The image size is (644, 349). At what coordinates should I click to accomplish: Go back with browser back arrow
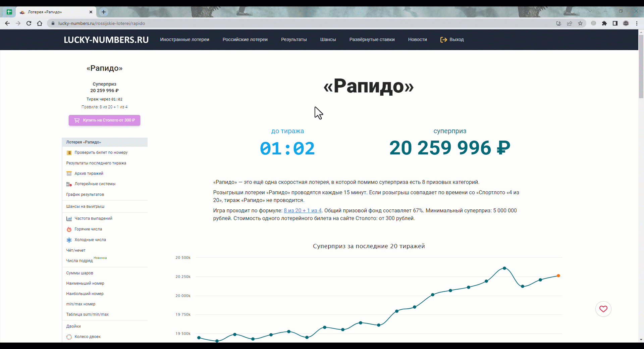[x=7, y=23]
